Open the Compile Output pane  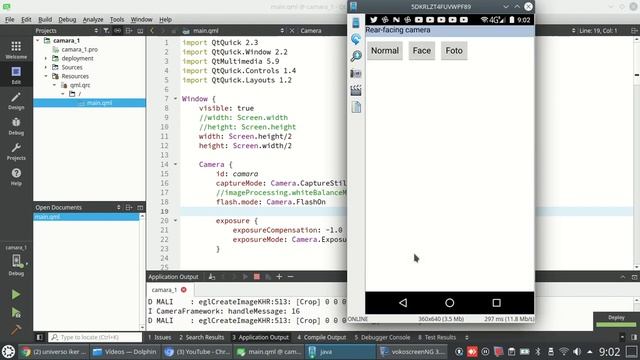coord(322,337)
